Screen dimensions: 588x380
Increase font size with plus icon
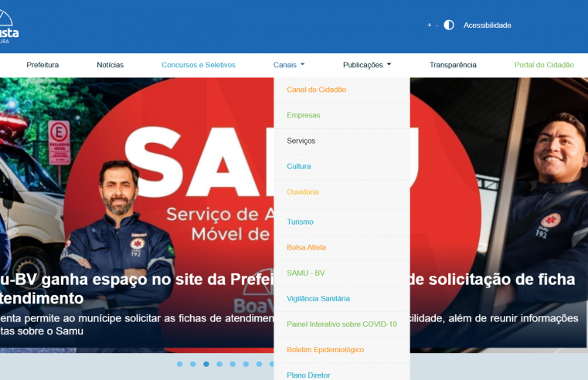430,25
